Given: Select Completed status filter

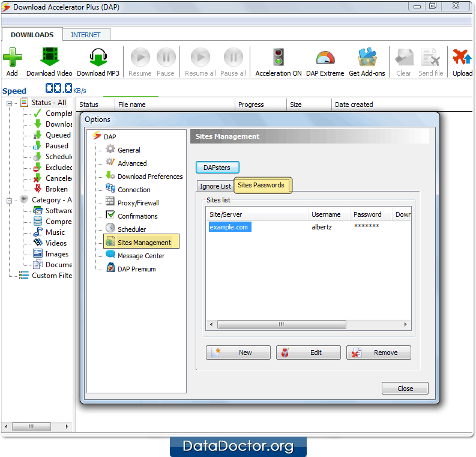Looking at the screenshot, I should coord(53,113).
